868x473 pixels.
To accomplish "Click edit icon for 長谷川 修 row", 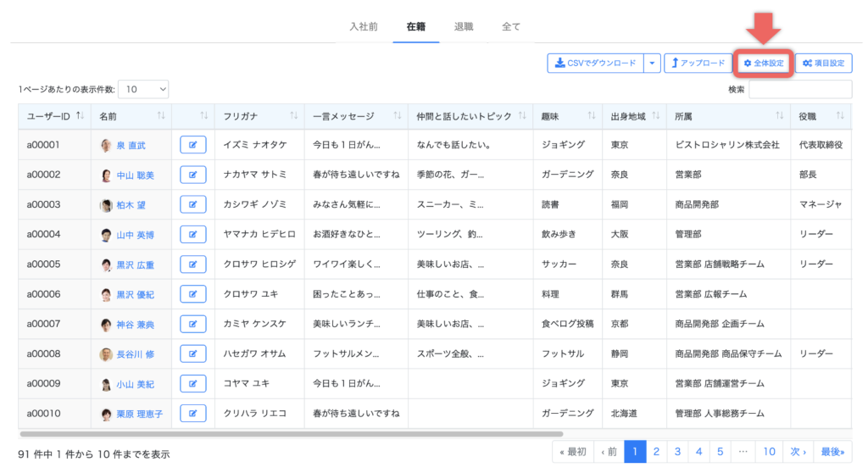I will click(x=193, y=353).
